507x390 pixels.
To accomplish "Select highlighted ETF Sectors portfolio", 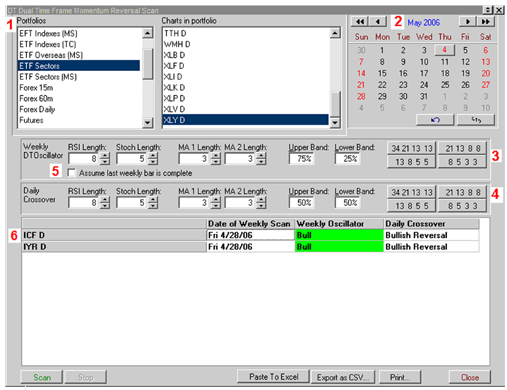I will click(x=79, y=66).
